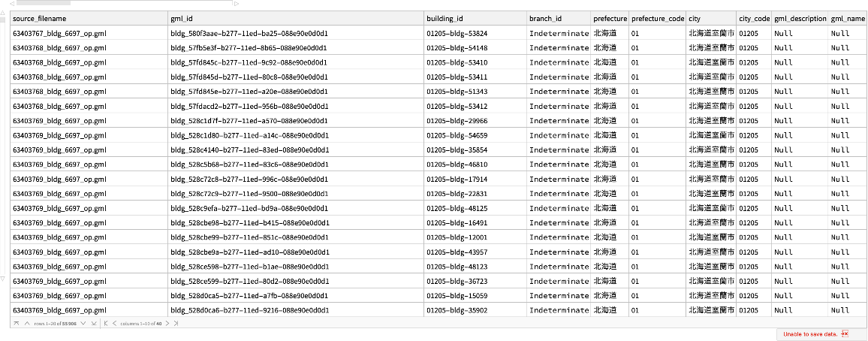Go to the previous page of rows
Screen dimensions: 868x341
26,323
